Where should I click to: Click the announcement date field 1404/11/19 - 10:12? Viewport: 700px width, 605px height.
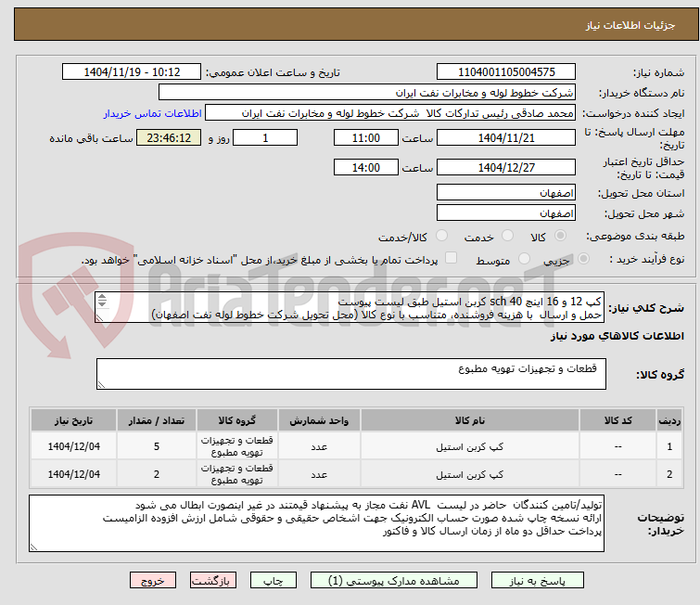(132, 72)
